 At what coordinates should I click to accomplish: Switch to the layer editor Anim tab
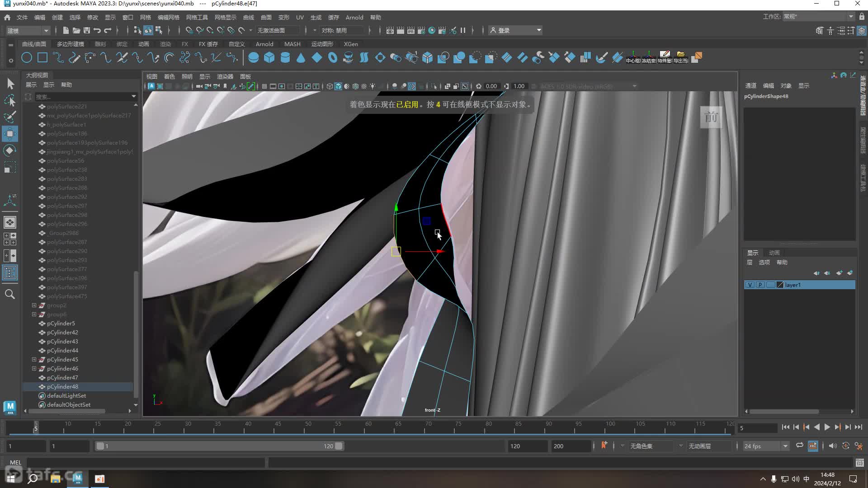point(774,253)
